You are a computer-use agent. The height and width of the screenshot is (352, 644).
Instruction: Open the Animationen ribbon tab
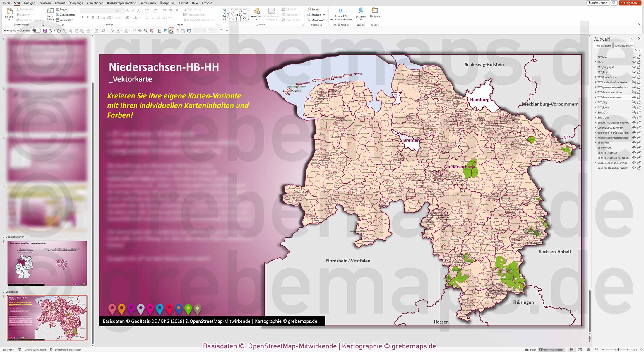pyautogui.click(x=95, y=3)
